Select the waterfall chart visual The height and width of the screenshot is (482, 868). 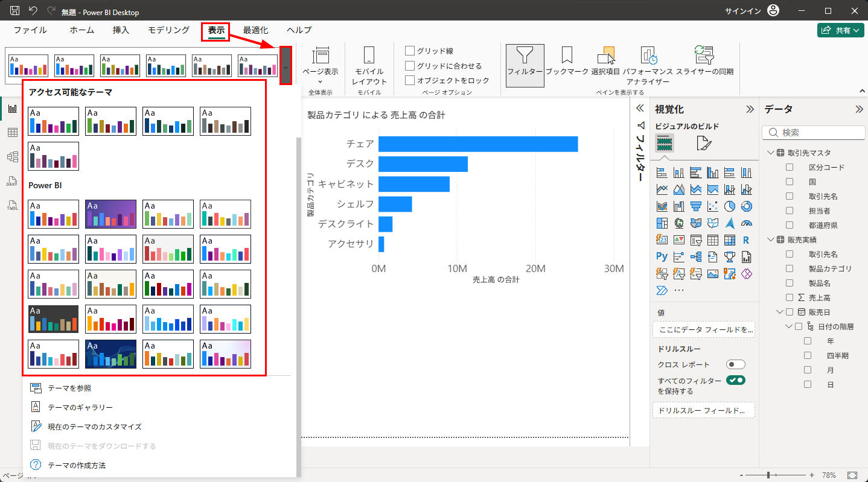[x=678, y=206]
